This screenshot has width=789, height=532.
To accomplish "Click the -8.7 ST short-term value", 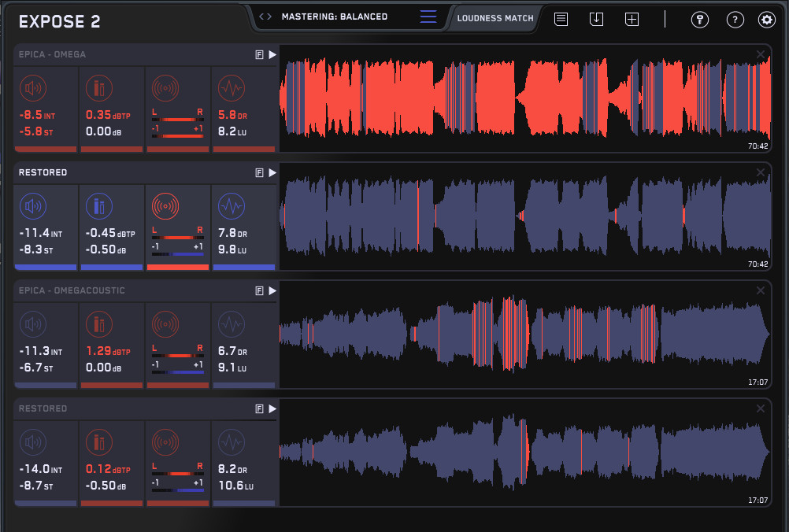I will click(x=36, y=486).
